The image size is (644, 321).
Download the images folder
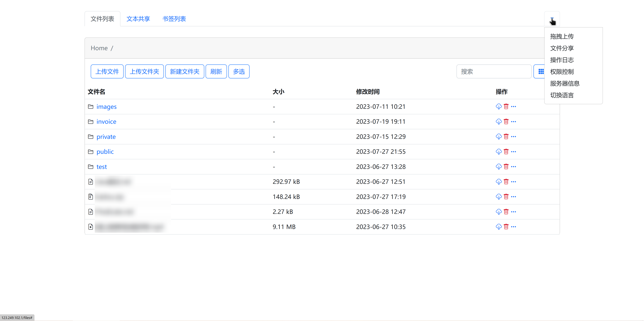(498, 107)
